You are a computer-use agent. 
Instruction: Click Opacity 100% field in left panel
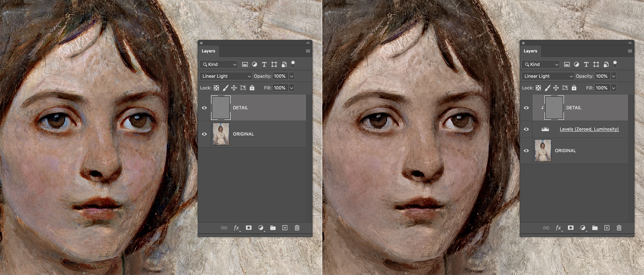point(280,76)
